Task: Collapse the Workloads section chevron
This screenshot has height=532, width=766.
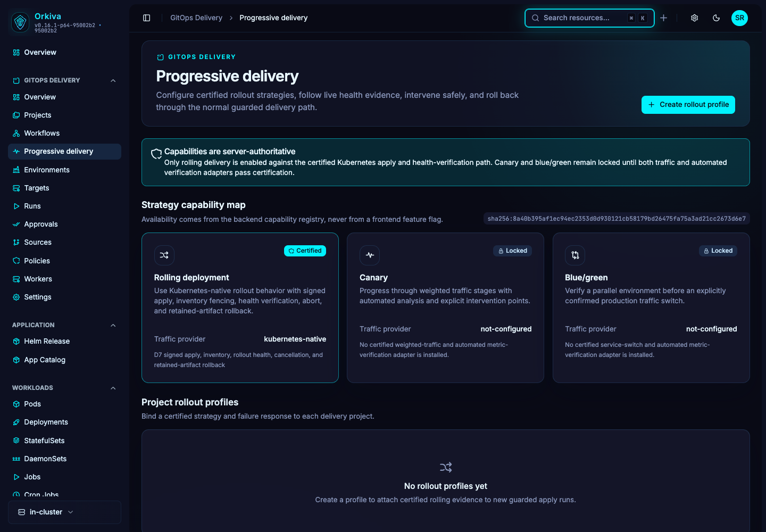Action: (113, 388)
